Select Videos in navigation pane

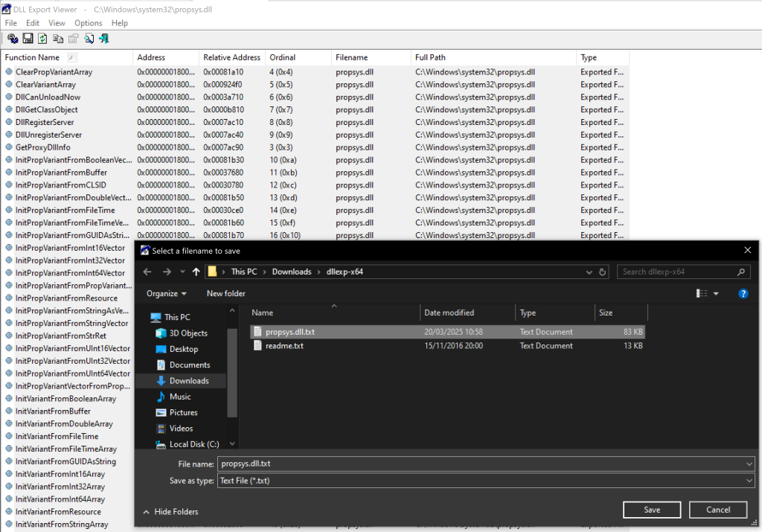[181, 429]
